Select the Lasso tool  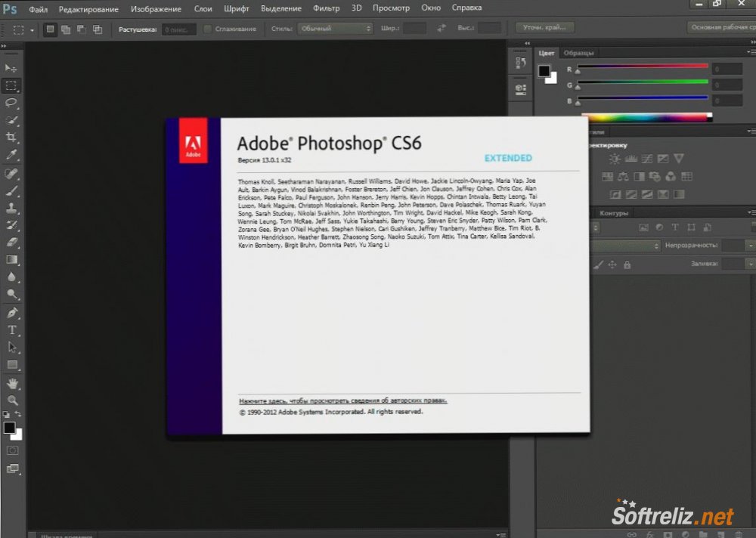coord(11,103)
